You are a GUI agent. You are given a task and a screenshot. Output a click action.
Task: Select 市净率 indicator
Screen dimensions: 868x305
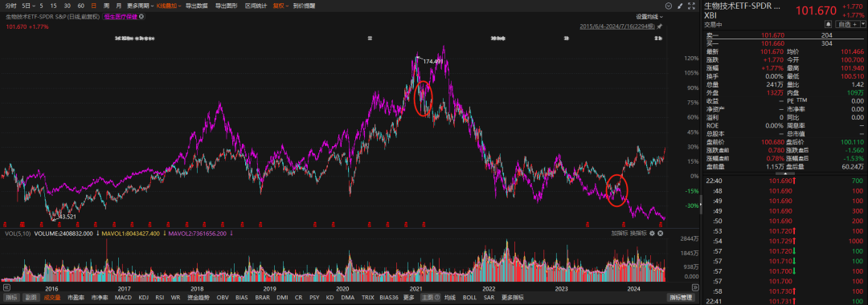pyautogui.click(x=100, y=297)
